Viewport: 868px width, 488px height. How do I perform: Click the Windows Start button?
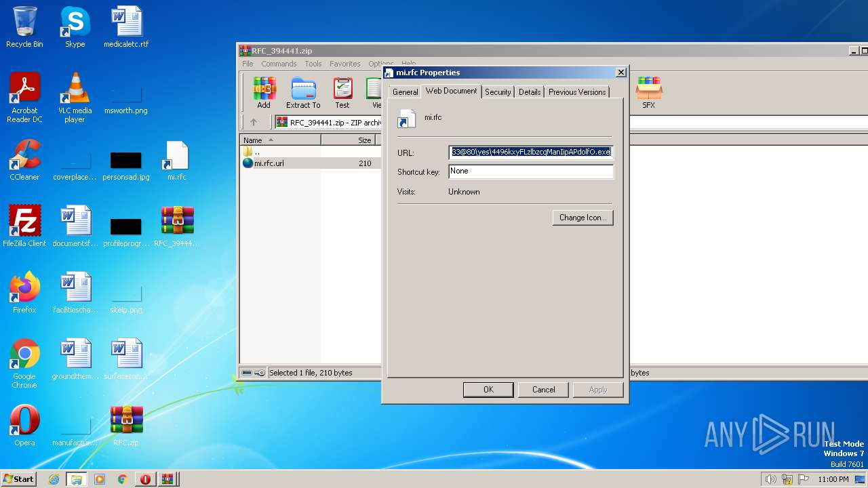coord(19,479)
